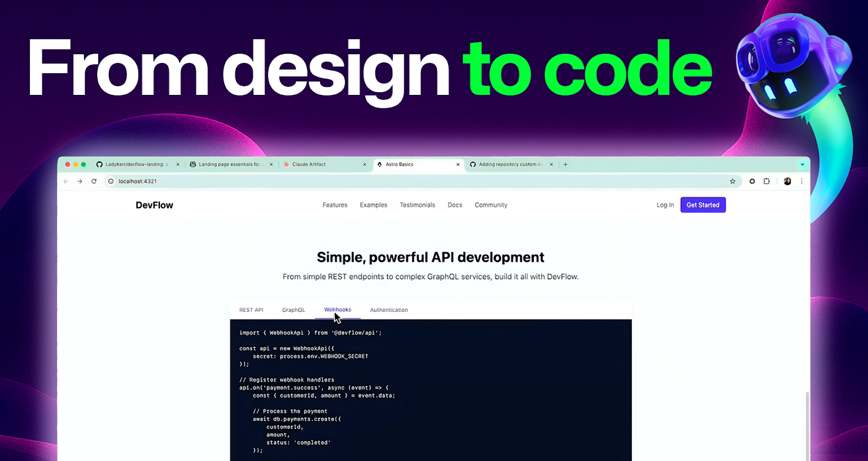
Task: Click the localhost:4321 address bar
Action: (x=380, y=181)
